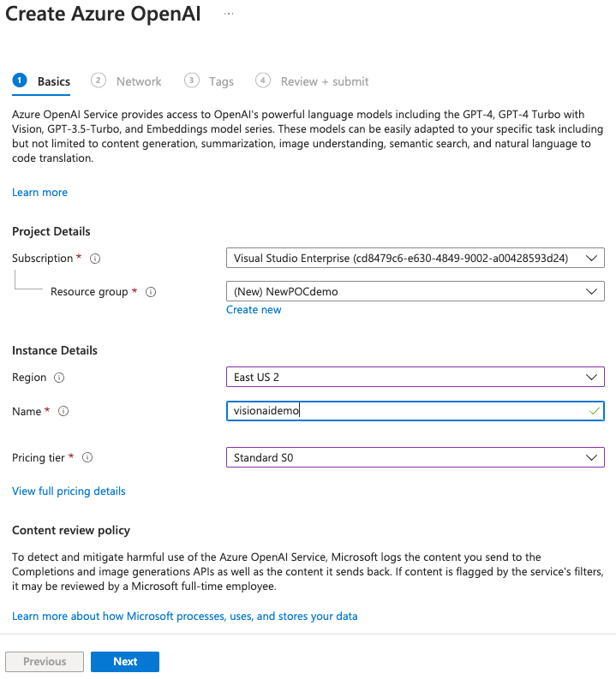The width and height of the screenshot is (616, 679).
Task: Click the Previous button
Action: [x=45, y=661]
